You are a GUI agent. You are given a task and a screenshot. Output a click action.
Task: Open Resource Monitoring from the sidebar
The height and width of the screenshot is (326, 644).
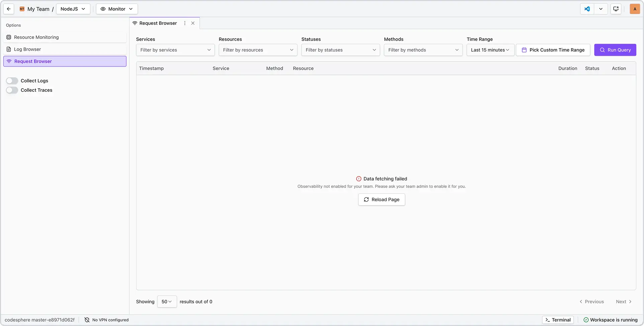pyautogui.click(x=35, y=37)
